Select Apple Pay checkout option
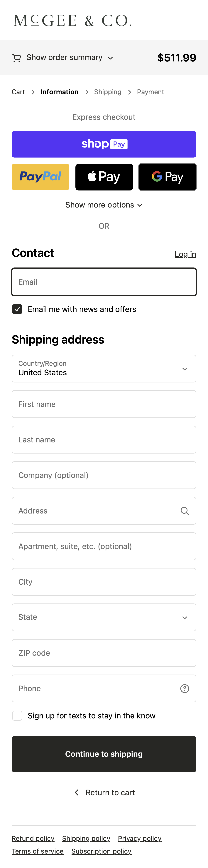The image size is (208, 868). click(x=104, y=177)
